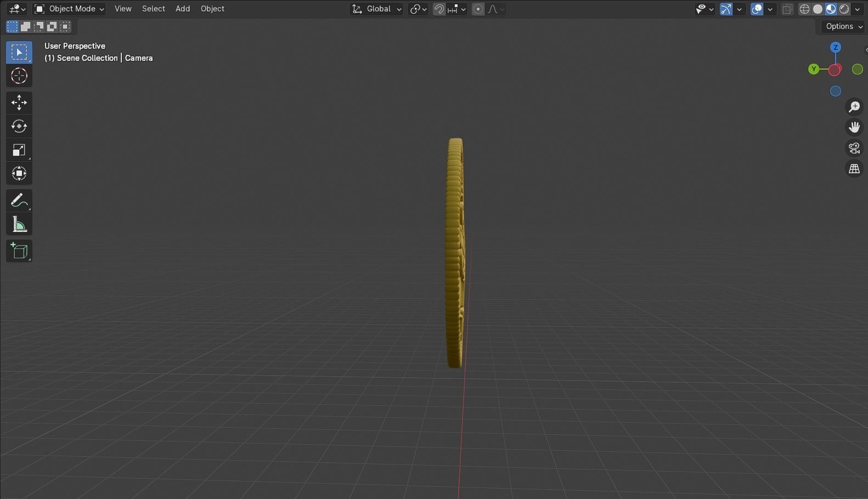Screen dimensions: 868x499
Task: Open proportional editing falloff dropdown
Action: (x=496, y=9)
